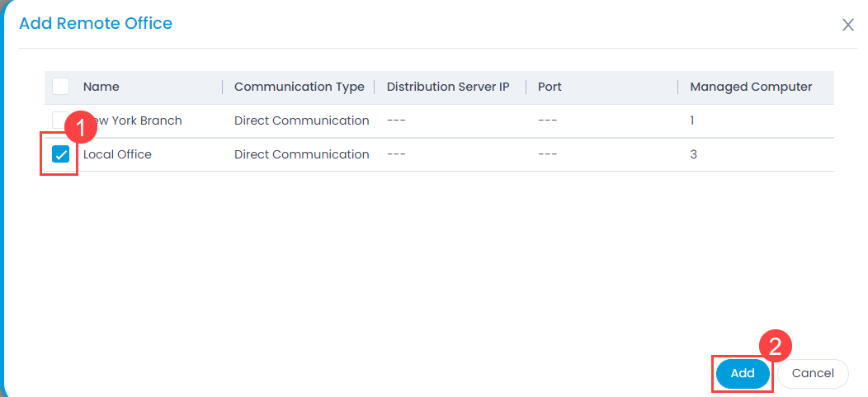The image size is (868, 397).
Task: Toggle the select-all checkbox in table header
Action: pyautogui.click(x=61, y=87)
